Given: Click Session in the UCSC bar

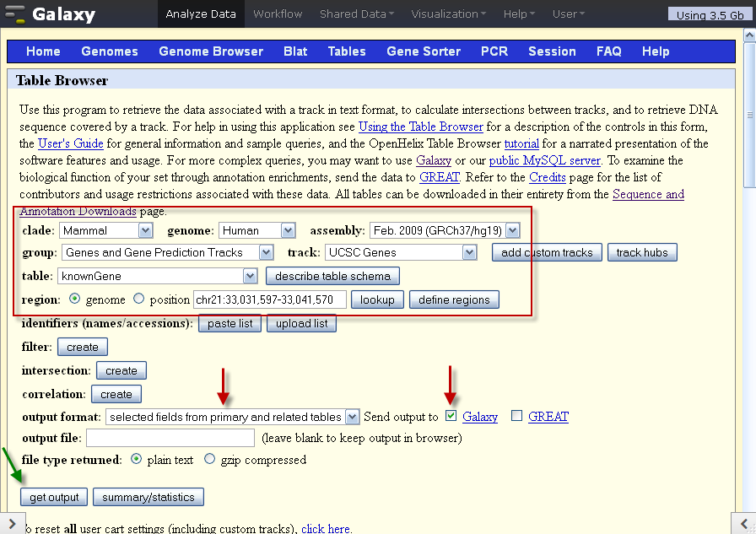Looking at the screenshot, I should [x=552, y=51].
